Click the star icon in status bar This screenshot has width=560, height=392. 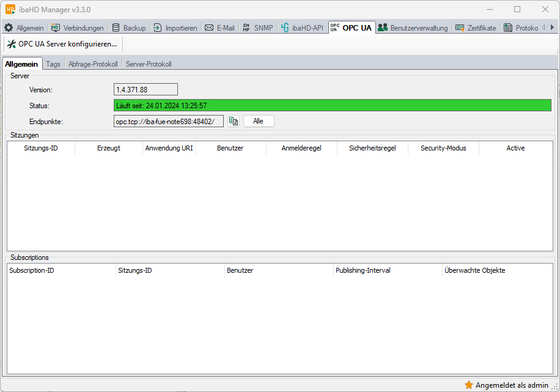(x=468, y=385)
